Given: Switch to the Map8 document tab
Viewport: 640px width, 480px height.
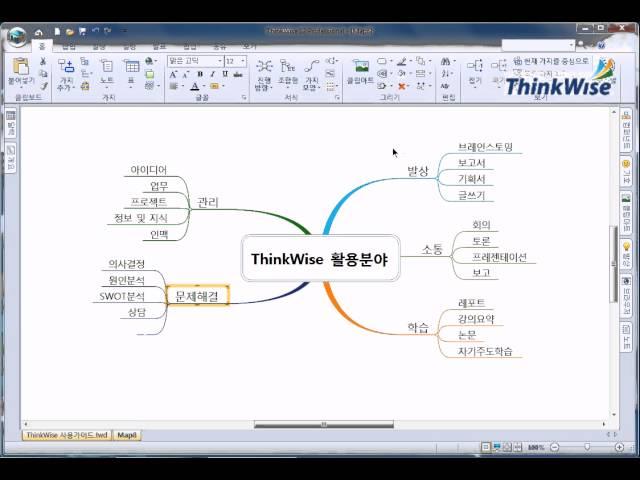Looking at the screenshot, I should [127, 435].
